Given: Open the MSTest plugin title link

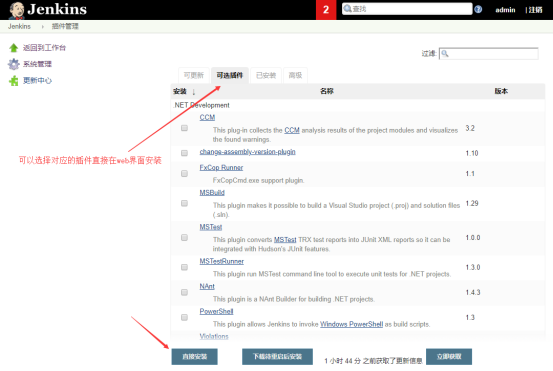Looking at the screenshot, I should tap(211, 227).
